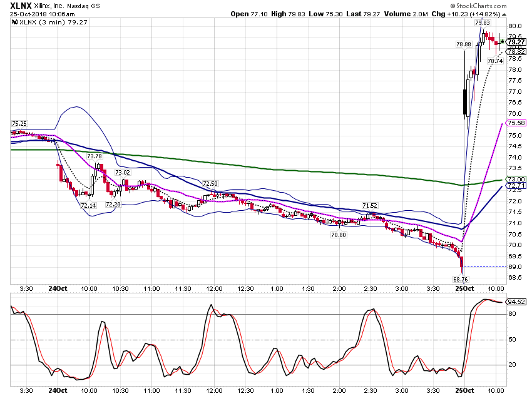The width and height of the screenshot is (532, 396).
Task: Click the 78.82 tag on the price axis
Action: tap(516, 52)
